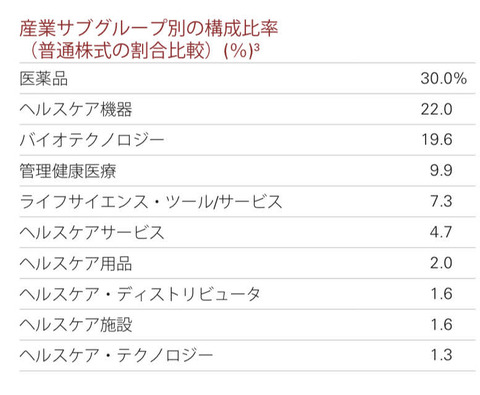The width and height of the screenshot is (480, 395).
Task: Click the 4.7 percentage value
Action: tap(441, 232)
